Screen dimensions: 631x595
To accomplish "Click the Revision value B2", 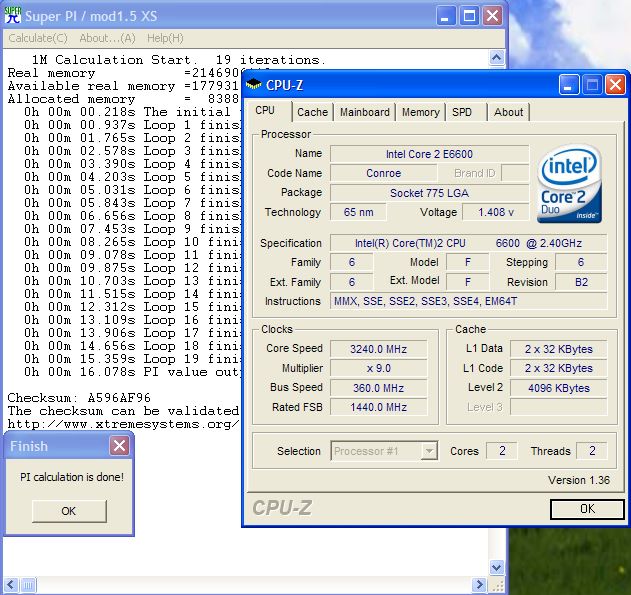I will click(581, 282).
